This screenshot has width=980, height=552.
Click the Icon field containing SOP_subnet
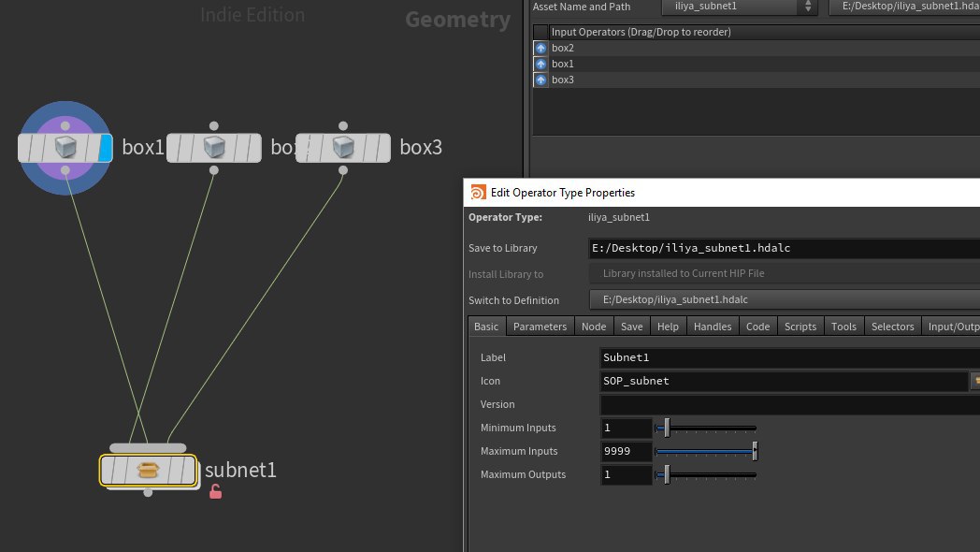tap(784, 381)
